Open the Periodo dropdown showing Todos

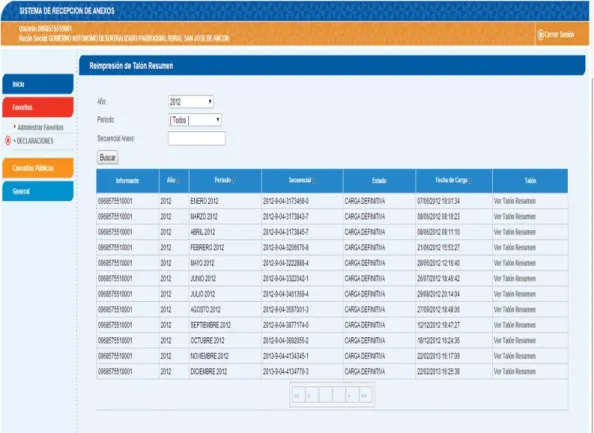click(x=195, y=120)
